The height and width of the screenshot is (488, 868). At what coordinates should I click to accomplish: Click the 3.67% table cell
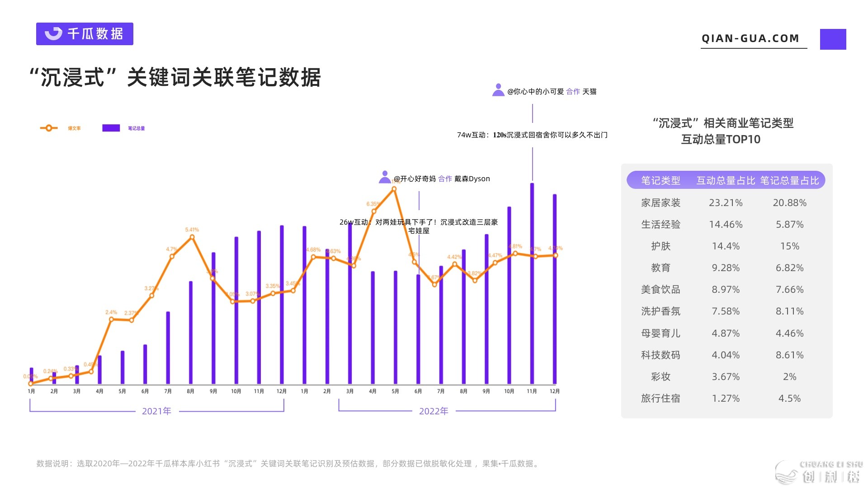pos(726,377)
